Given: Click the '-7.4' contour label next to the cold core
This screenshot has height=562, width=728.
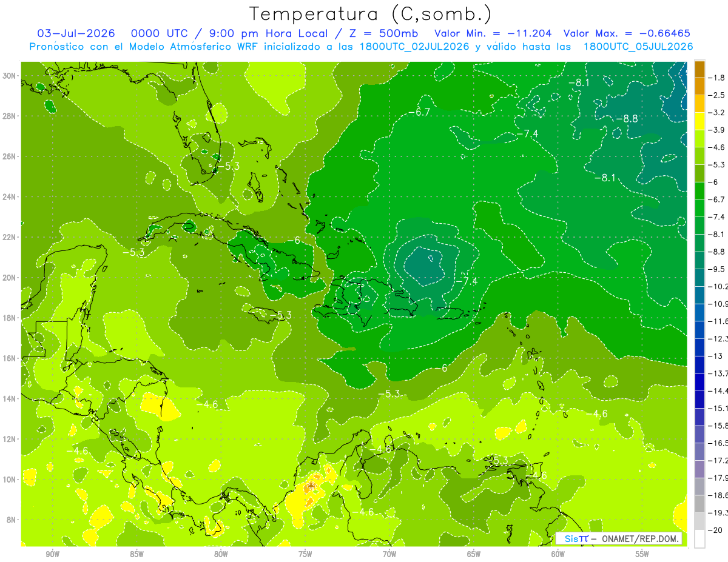Looking at the screenshot, I should coord(467,282).
